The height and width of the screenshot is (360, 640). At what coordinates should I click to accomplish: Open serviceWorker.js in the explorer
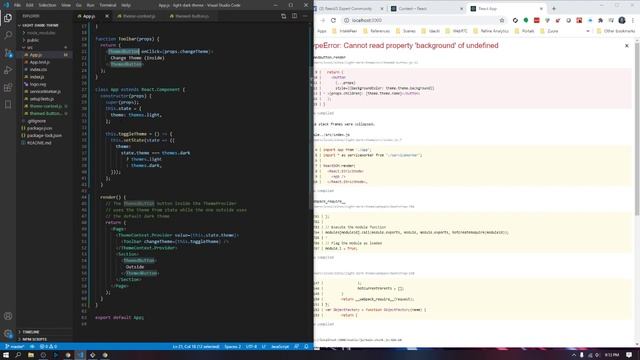(45, 91)
